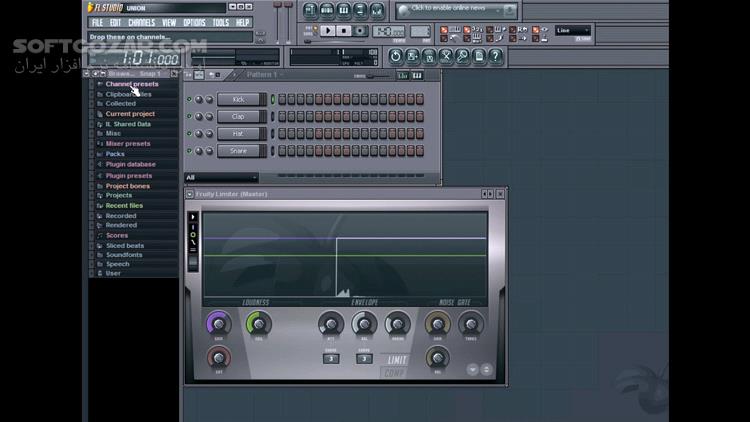Toggle the record button in transport

point(360,31)
